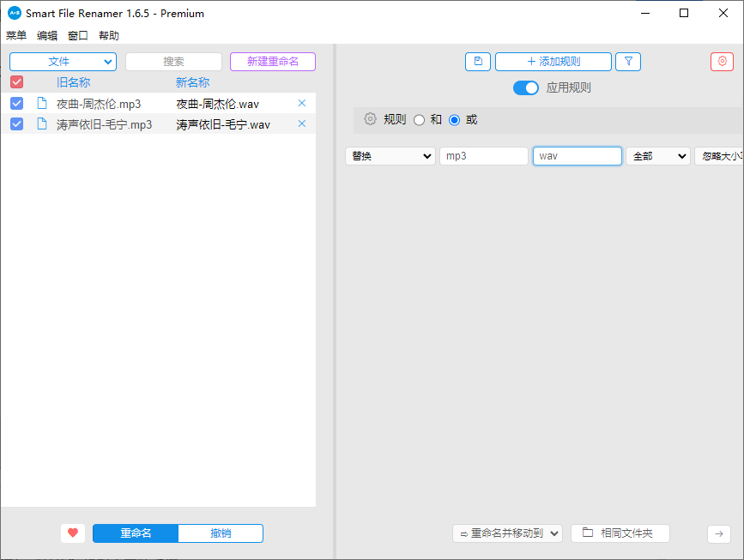
Task: Open the red settings gear button
Action: pos(722,62)
